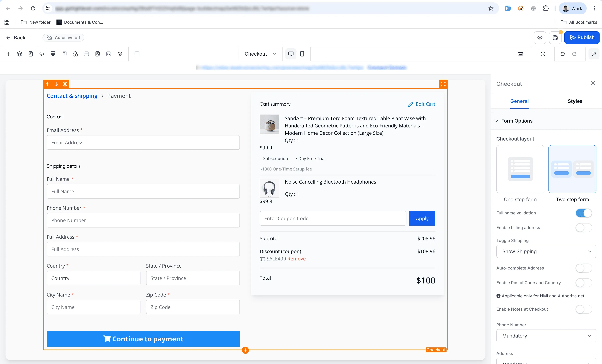Click the paint brush styling icon
This screenshot has height=364, width=602.
(53, 54)
